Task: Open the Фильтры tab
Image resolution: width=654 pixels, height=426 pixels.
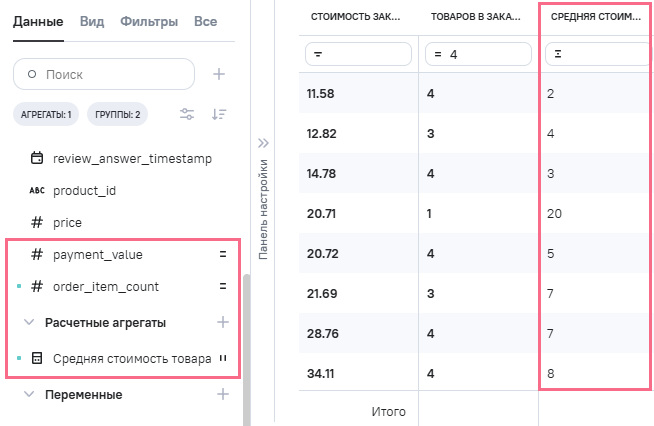Action: coord(149,21)
